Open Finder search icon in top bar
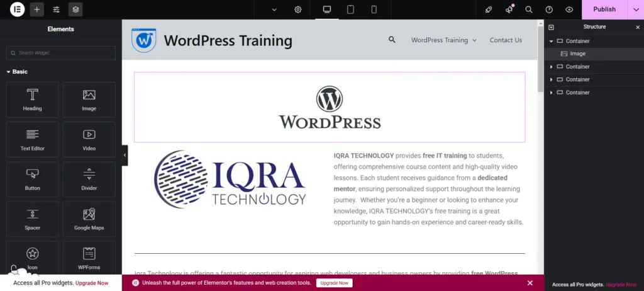 pos(529,9)
